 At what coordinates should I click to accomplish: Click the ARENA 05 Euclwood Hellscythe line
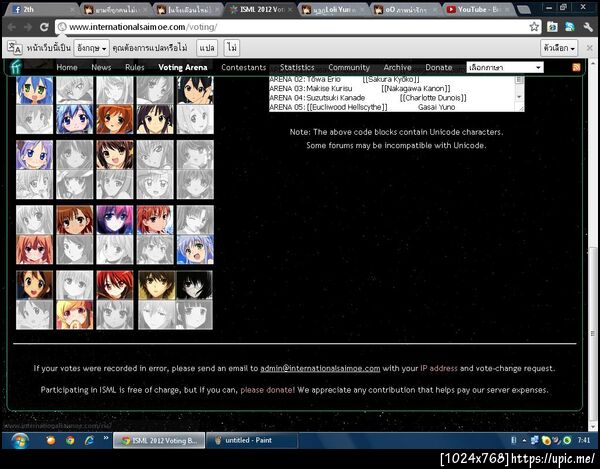(362, 107)
